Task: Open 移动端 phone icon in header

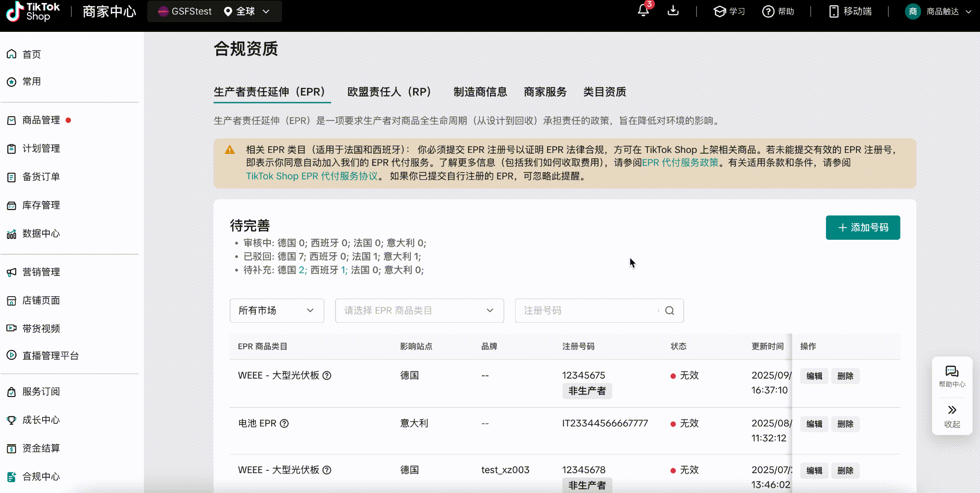Action: 834,11
